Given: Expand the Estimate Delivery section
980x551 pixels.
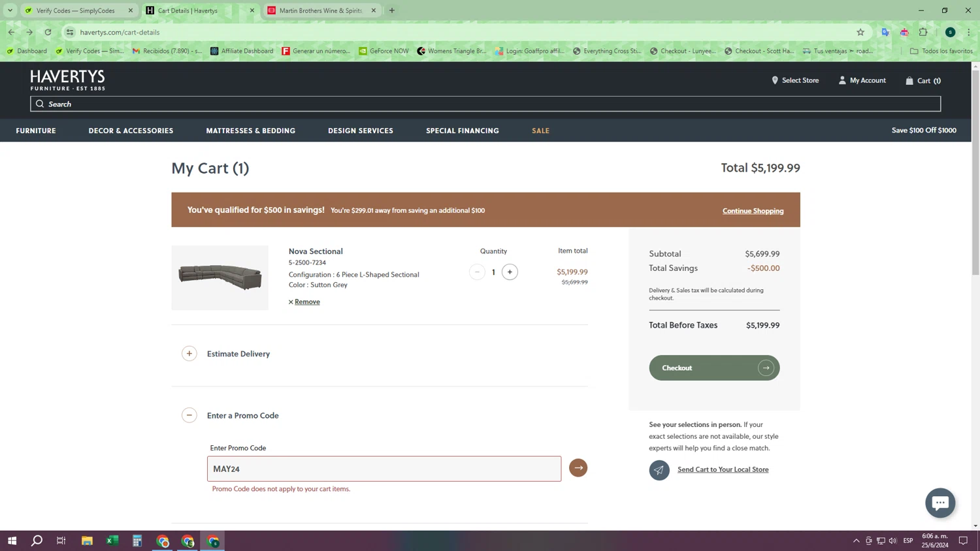Looking at the screenshot, I should [x=189, y=354].
